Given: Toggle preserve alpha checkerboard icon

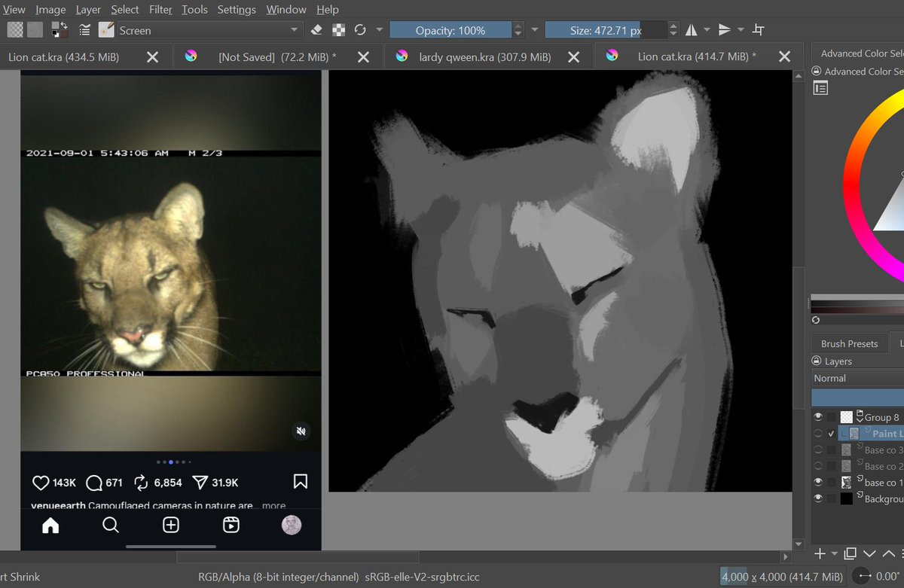Looking at the screenshot, I should tap(339, 30).
